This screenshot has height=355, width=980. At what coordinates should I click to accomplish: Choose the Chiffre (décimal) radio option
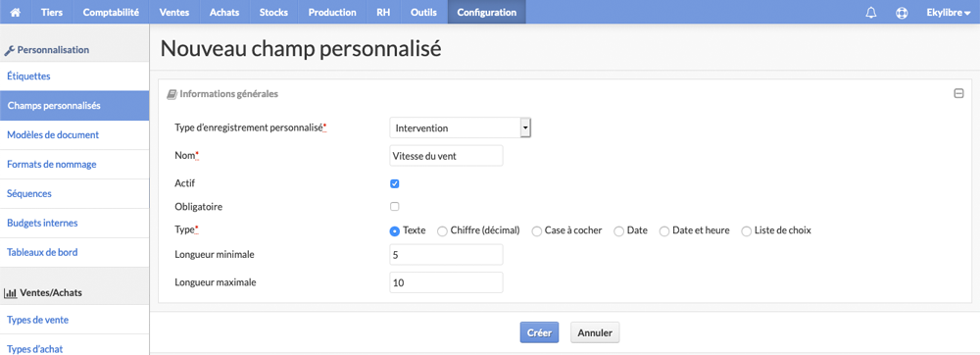point(442,231)
